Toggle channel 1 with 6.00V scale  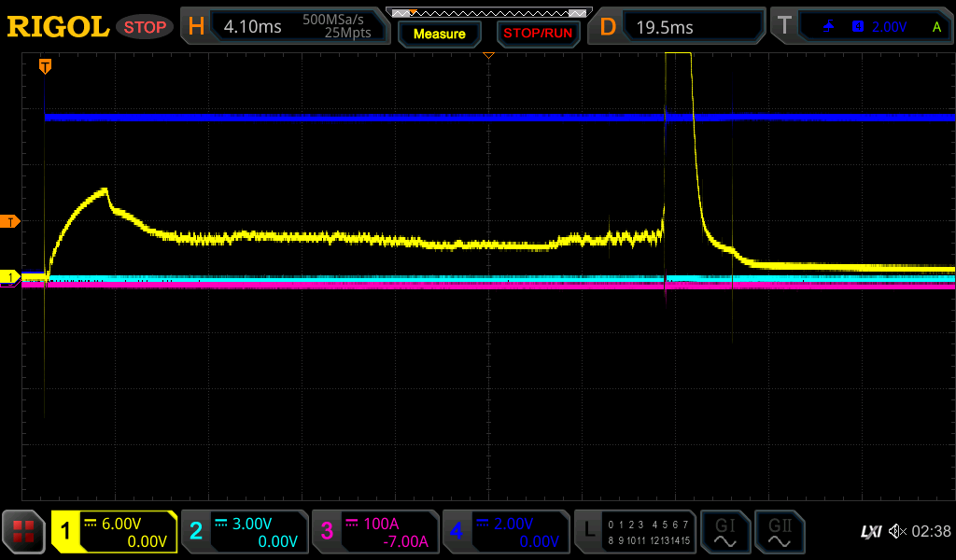click(114, 532)
